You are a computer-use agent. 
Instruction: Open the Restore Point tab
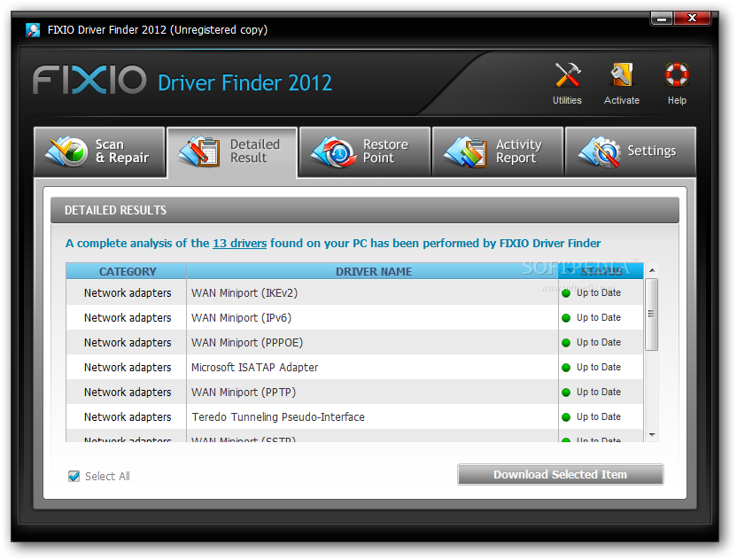365,152
